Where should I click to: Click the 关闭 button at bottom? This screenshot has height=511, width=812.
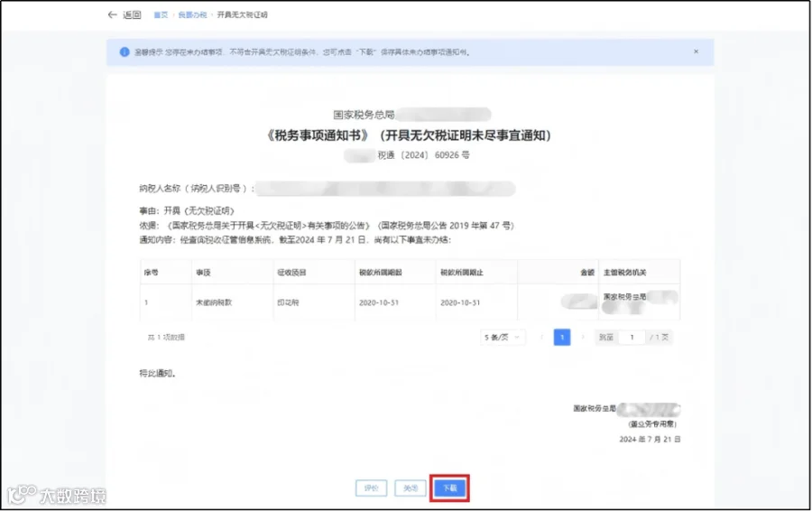(x=411, y=488)
